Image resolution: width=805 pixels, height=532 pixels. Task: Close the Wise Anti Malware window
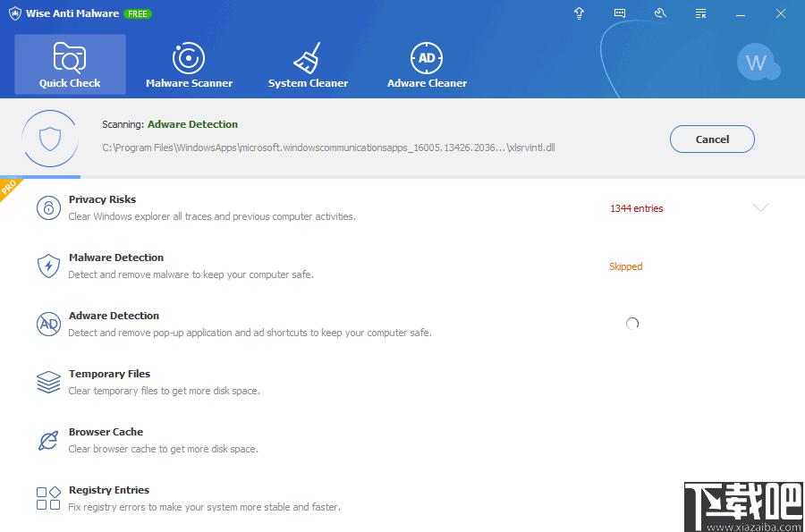click(781, 13)
